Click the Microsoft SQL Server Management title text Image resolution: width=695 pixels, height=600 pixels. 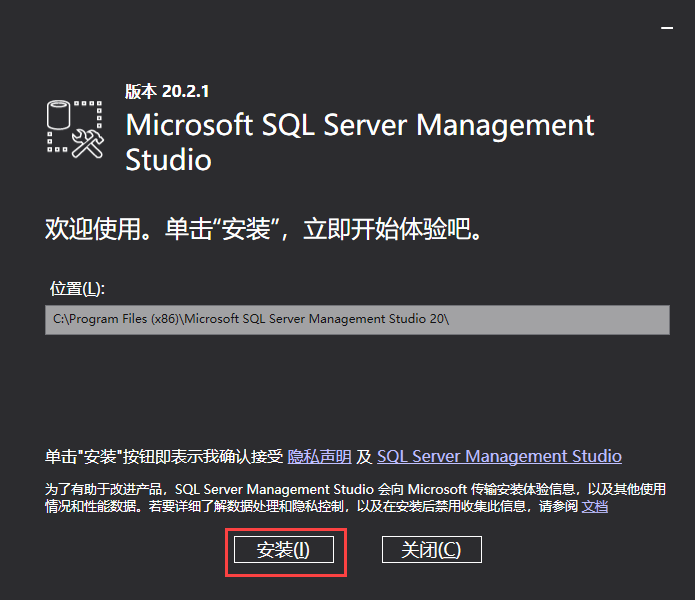[360, 126]
